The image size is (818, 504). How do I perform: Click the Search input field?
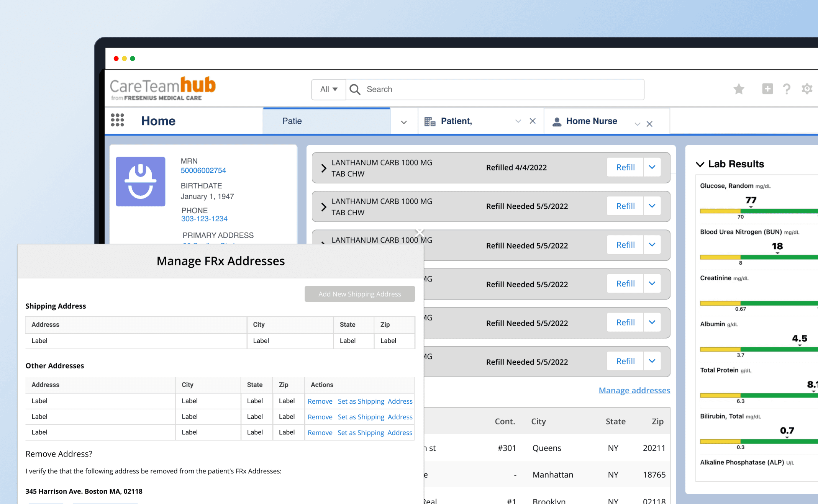click(495, 89)
